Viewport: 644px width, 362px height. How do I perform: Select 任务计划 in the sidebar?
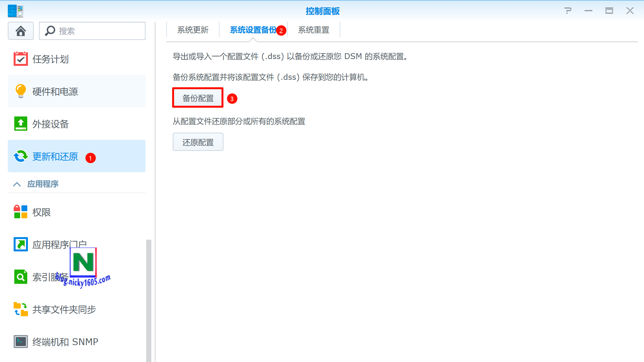[x=77, y=59]
